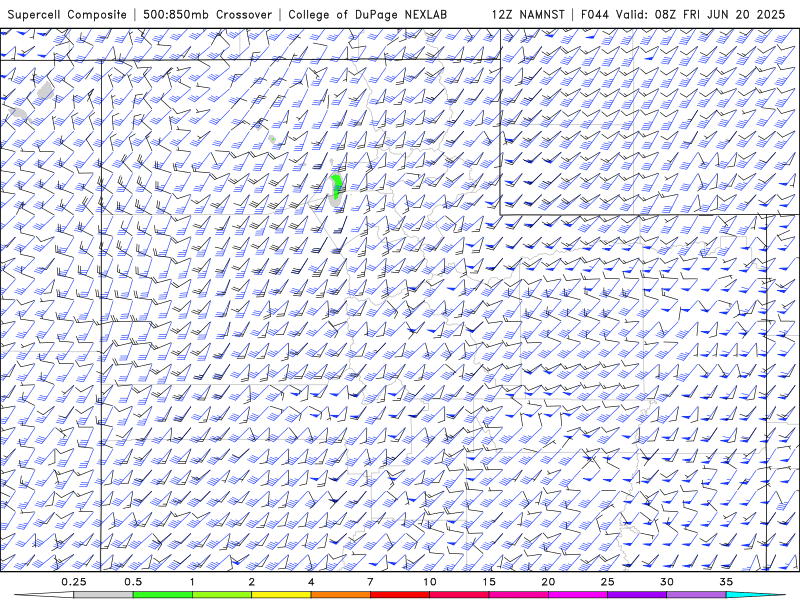
Task: Click the "25" legend value
Action: coord(607,582)
